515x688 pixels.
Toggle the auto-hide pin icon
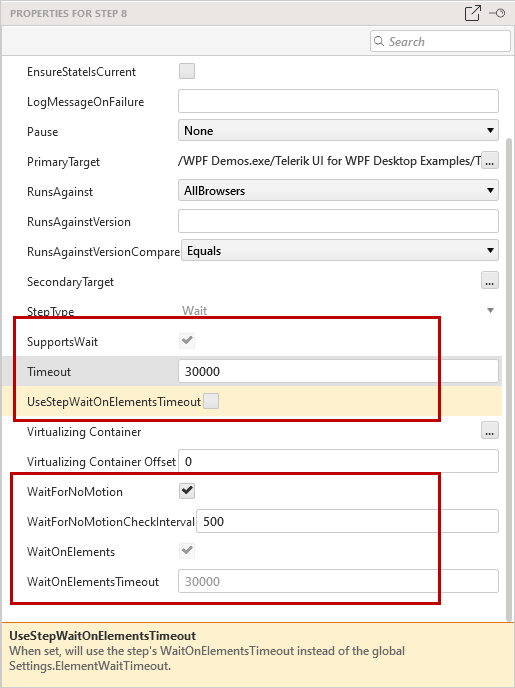tap(497, 13)
